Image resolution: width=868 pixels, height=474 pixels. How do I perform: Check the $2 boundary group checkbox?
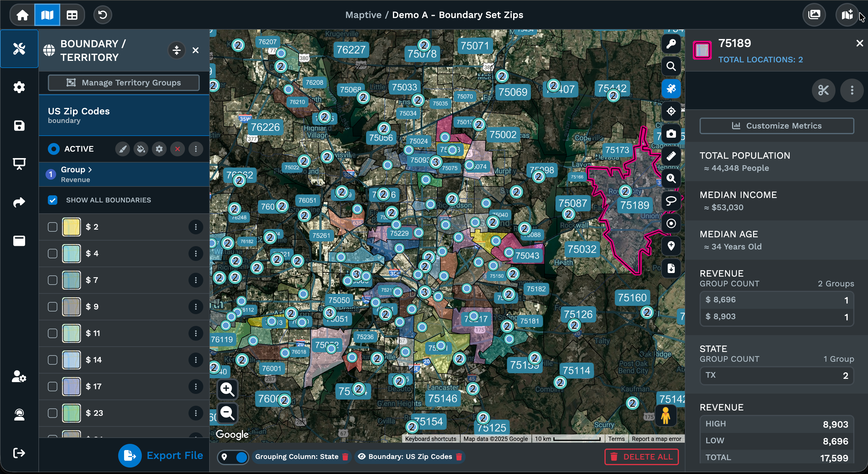click(x=53, y=227)
